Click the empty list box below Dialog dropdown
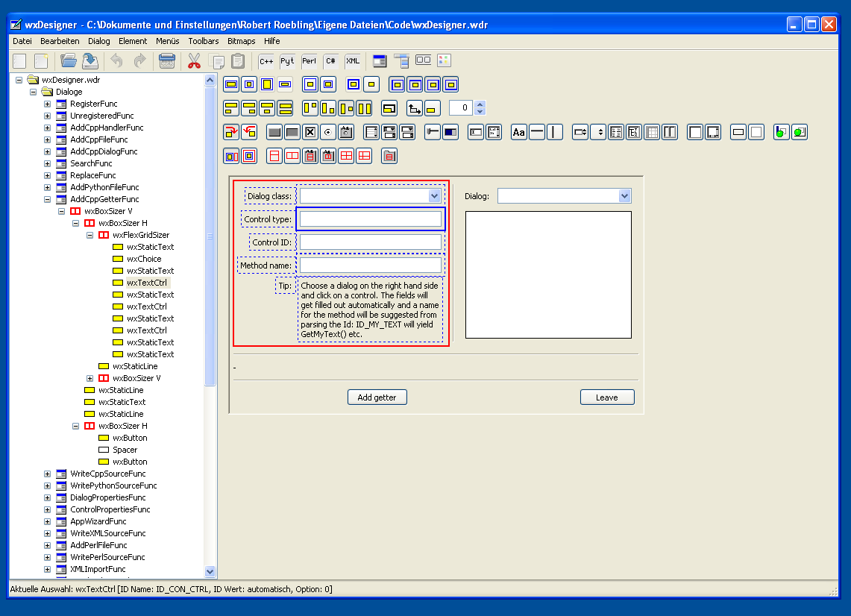This screenshot has width=851, height=616. click(548, 274)
